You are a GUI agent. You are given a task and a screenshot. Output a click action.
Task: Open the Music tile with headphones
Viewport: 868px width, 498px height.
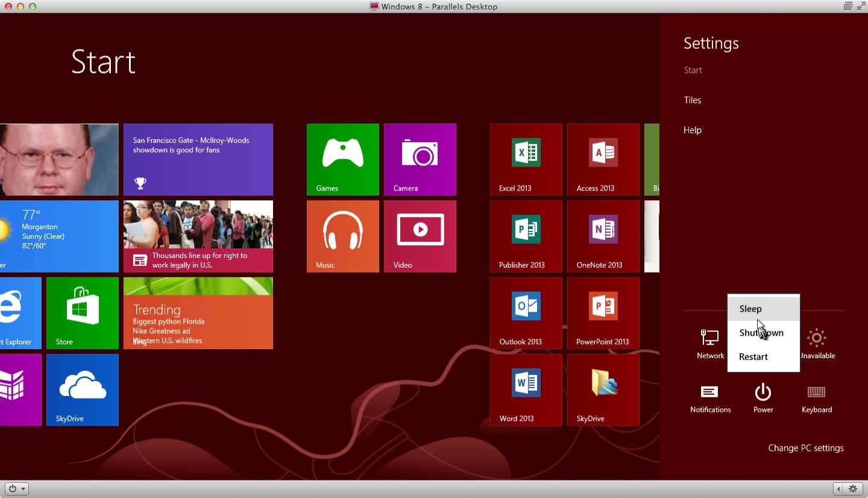[342, 236]
